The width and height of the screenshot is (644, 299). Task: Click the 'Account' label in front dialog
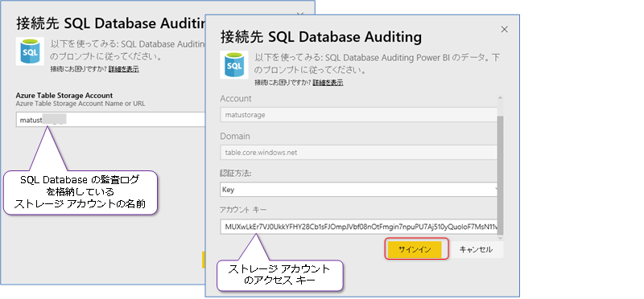click(236, 99)
